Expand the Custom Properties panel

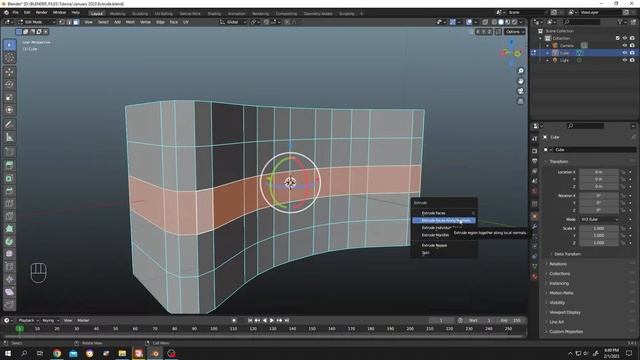pyautogui.click(x=566, y=332)
